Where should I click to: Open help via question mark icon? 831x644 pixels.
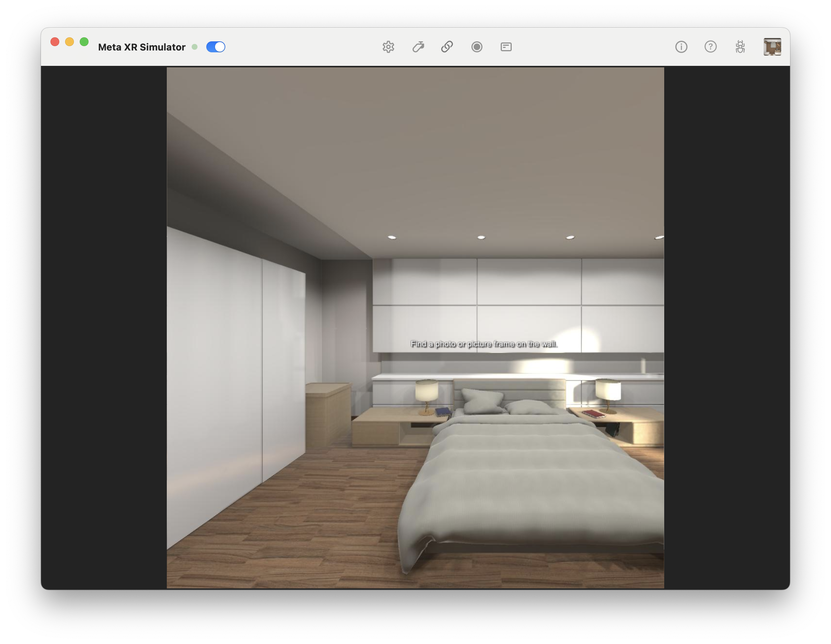coord(710,47)
